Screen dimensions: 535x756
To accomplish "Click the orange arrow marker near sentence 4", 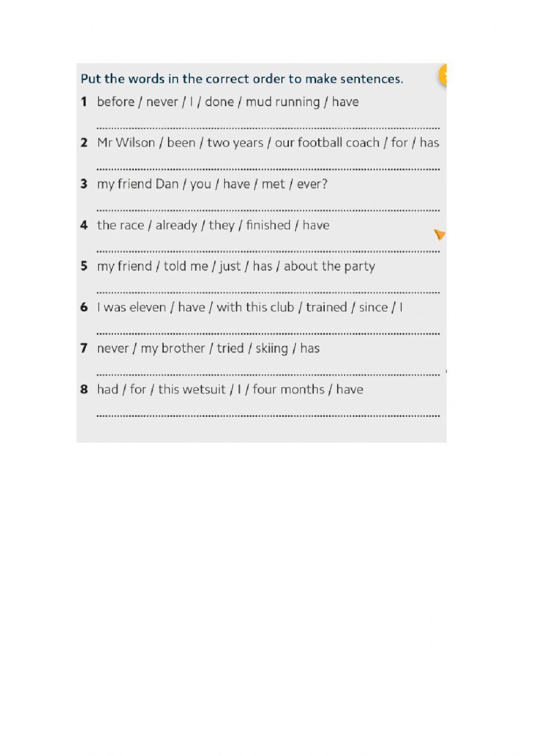I will pos(439,234).
